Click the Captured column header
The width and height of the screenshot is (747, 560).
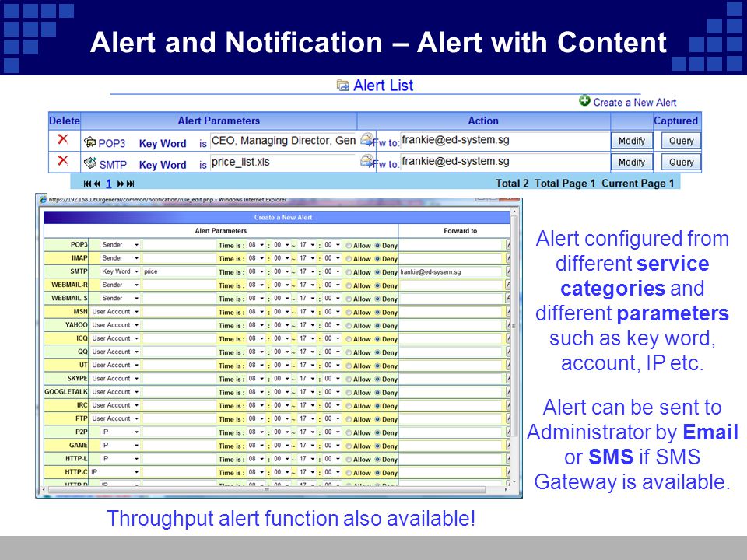point(675,121)
